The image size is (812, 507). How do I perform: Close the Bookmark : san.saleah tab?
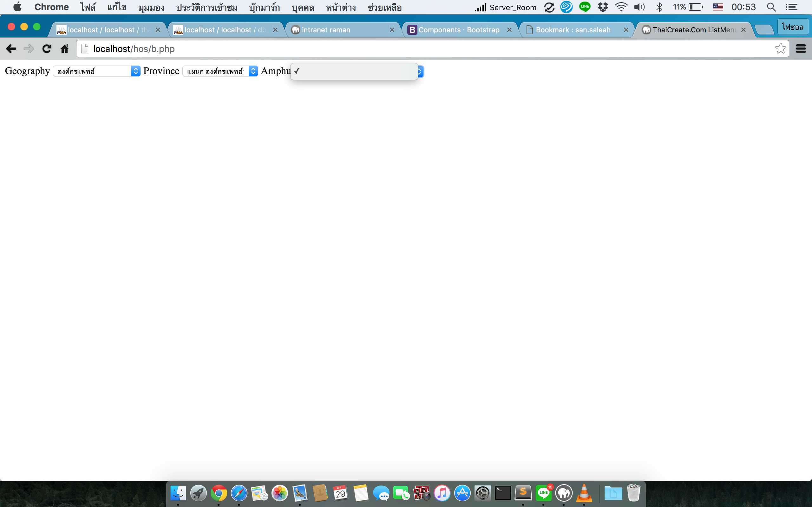click(626, 30)
